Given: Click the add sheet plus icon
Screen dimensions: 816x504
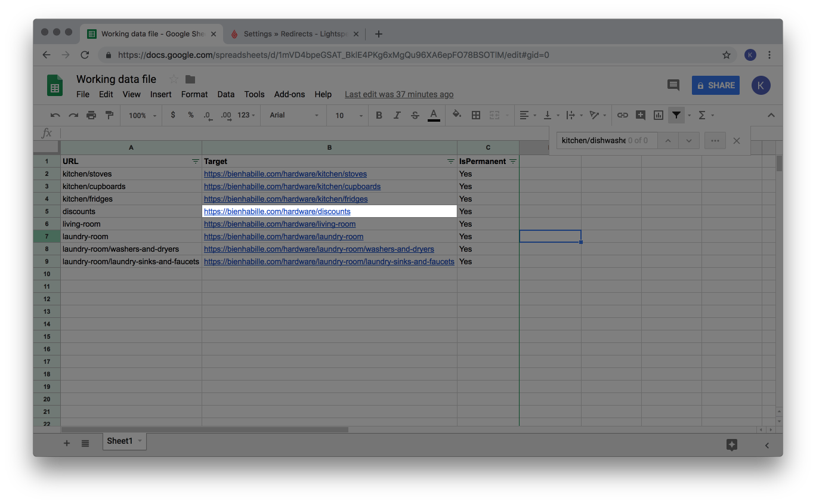Looking at the screenshot, I should click(x=67, y=443).
